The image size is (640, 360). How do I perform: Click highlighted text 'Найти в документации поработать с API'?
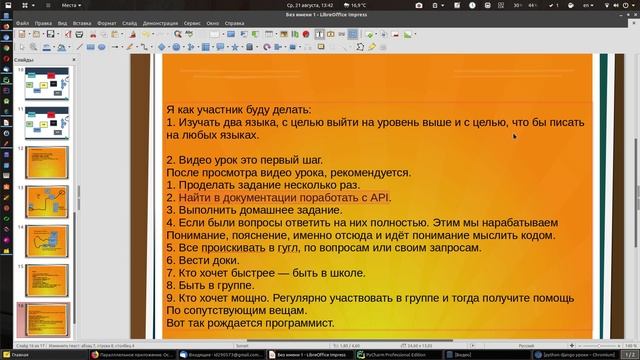(283, 198)
